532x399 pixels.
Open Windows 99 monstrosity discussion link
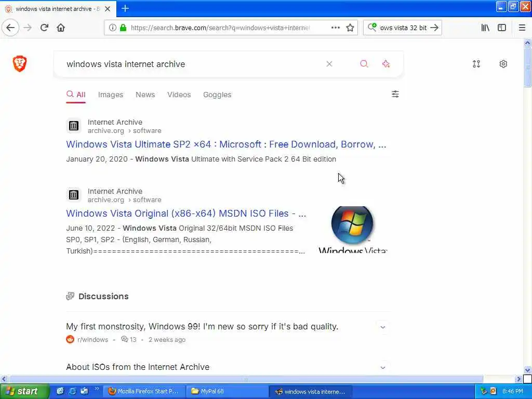[202, 326]
